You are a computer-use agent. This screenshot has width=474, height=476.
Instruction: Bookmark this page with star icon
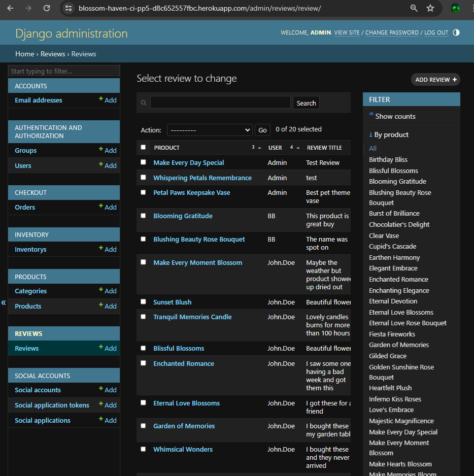point(430,8)
